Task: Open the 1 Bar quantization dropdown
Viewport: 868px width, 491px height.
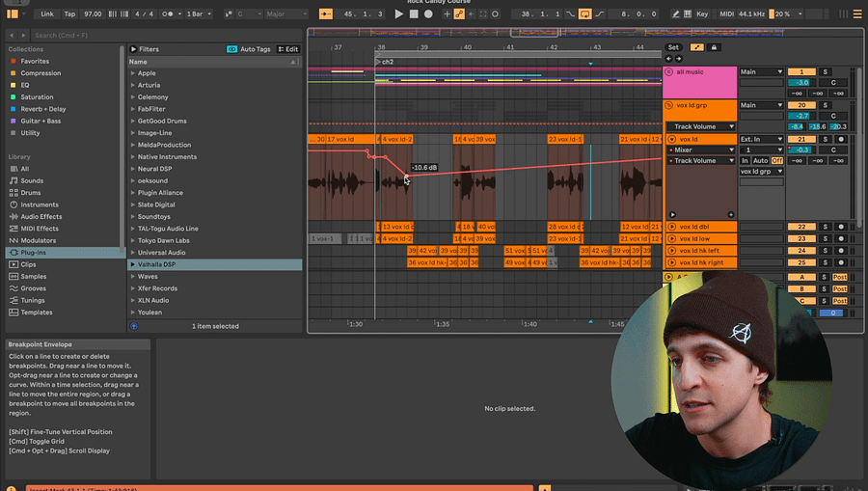Action: [x=199, y=14]
